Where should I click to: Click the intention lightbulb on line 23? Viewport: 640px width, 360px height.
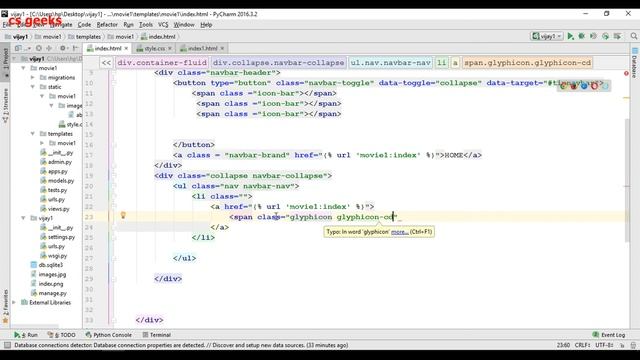point(123,215)
